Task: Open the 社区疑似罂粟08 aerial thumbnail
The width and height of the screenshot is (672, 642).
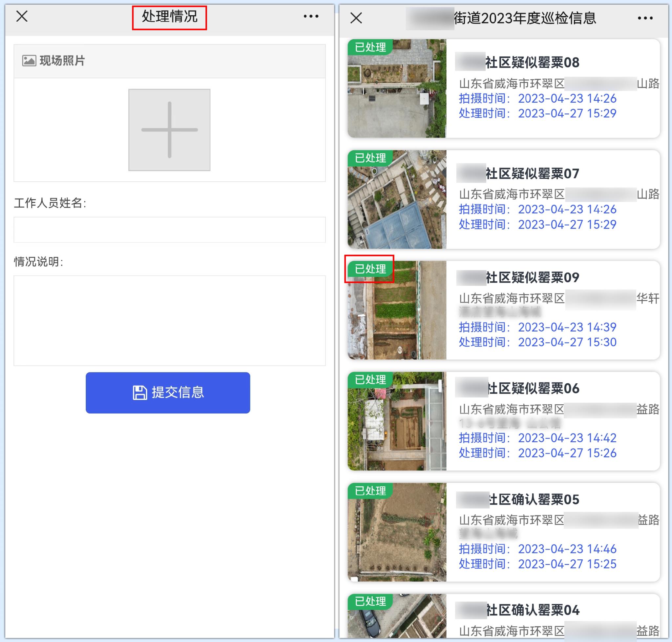Action: point(397,88)
